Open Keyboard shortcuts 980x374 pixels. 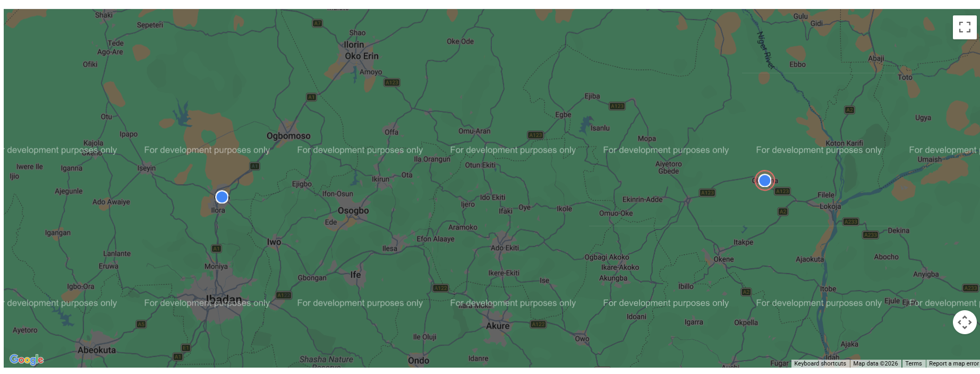820,364
